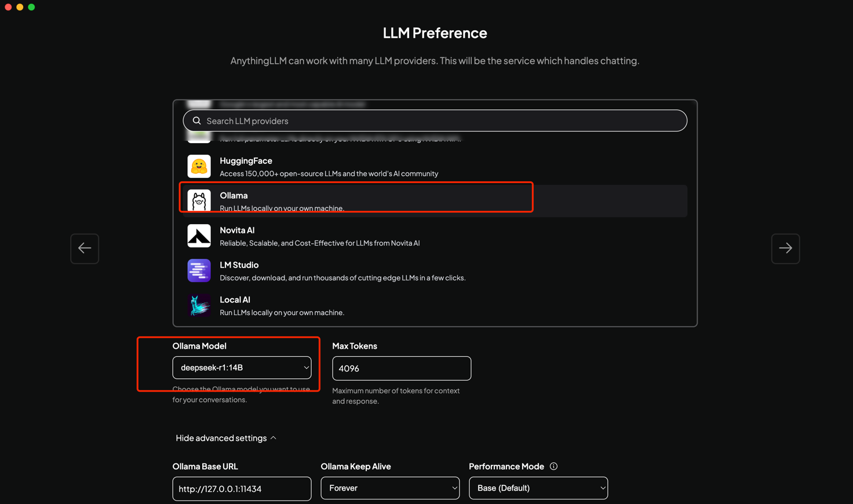Screen dimensions: 853x504
Task: Go back with the left arrow button
Action: coord(85,249)
